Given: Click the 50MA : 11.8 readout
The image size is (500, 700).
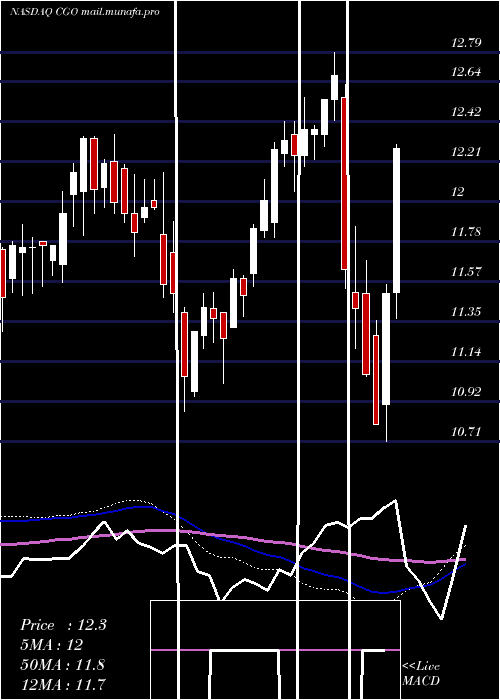Looking at the screenshot, I should (62, 664).
